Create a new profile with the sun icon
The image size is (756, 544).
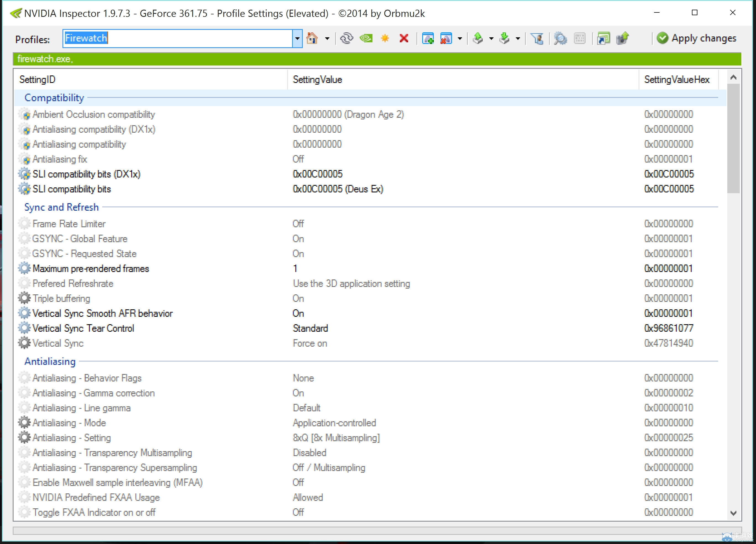(x=385, y=38)
